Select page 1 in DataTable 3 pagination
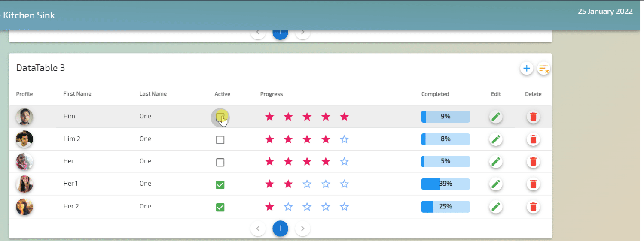Viewport: 644px width, 241px height. coord(280,229)
